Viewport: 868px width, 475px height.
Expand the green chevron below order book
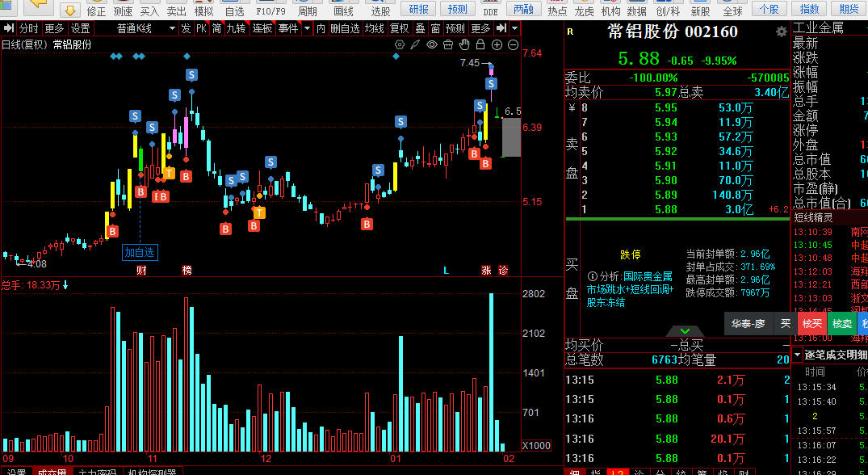click(x=685, y=331)
